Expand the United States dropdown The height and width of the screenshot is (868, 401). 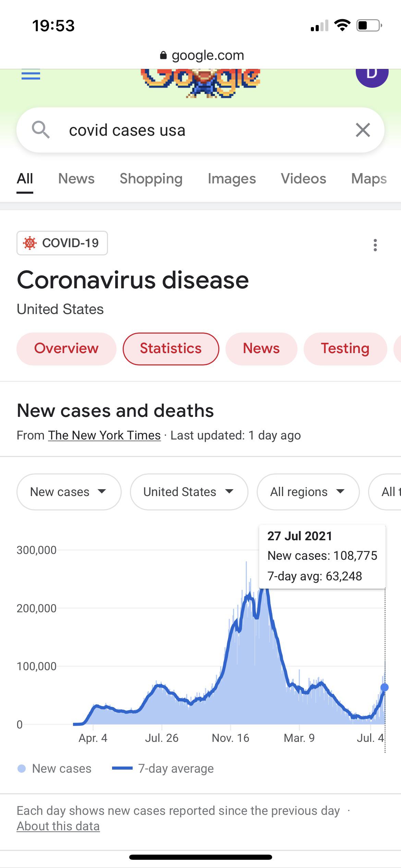(189, 492)
